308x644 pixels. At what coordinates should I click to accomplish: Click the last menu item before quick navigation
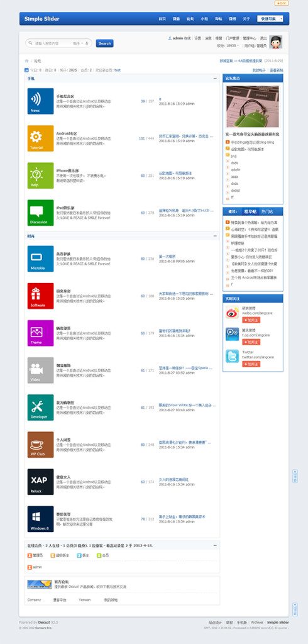246,19
